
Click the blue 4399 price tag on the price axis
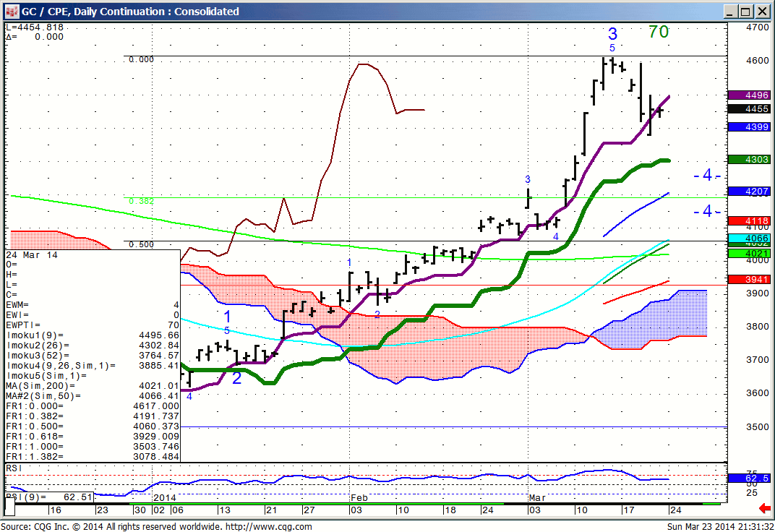tap(749, 127)
